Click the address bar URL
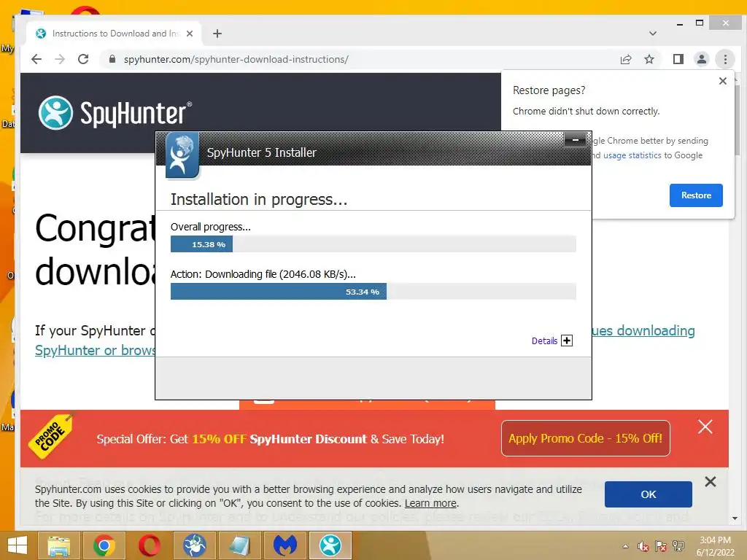747x560 pixels. pos(236,60)
